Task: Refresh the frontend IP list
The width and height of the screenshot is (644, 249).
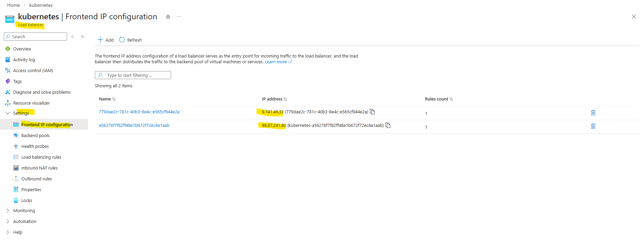Action: tap(130, 40)
